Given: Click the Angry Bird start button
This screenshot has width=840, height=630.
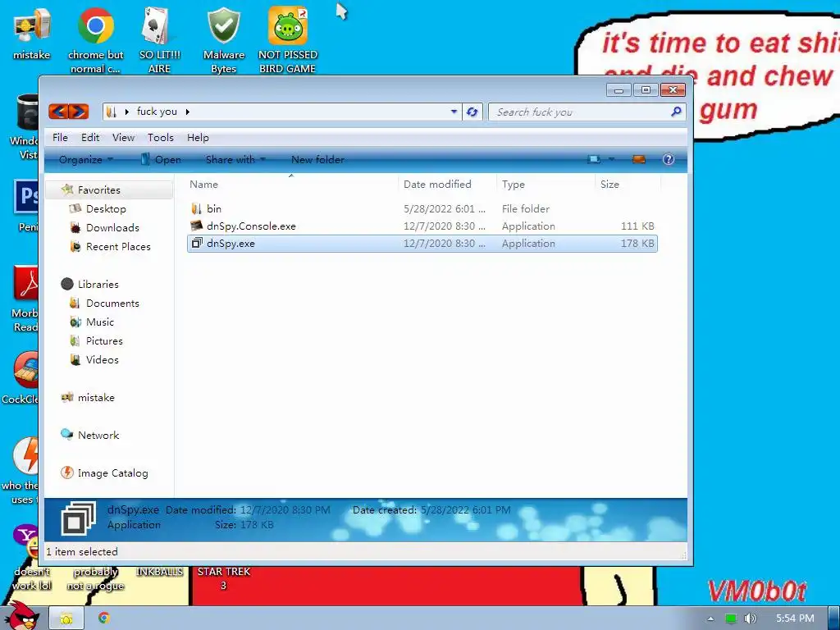Looking at the screenshot, I should pyautogui.click(x=22, y=616).
